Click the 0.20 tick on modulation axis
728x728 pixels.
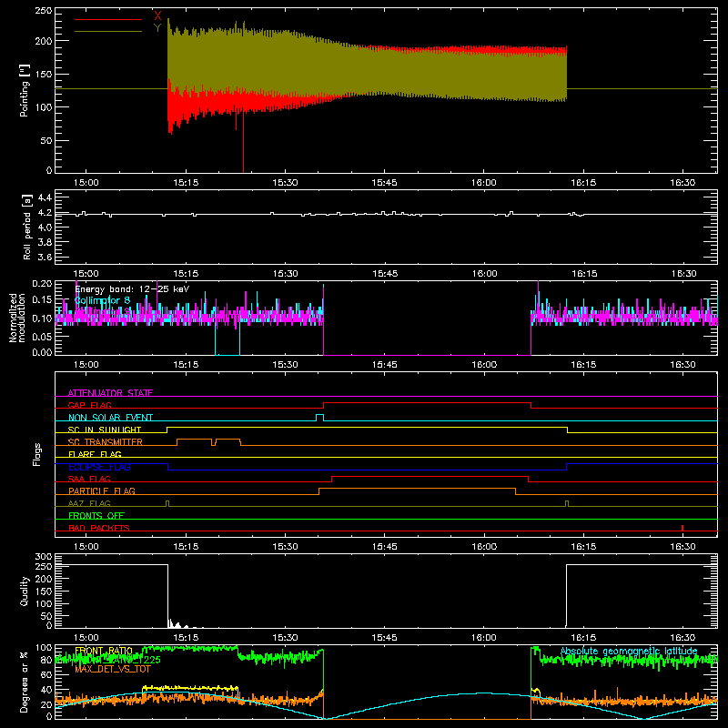42,283
